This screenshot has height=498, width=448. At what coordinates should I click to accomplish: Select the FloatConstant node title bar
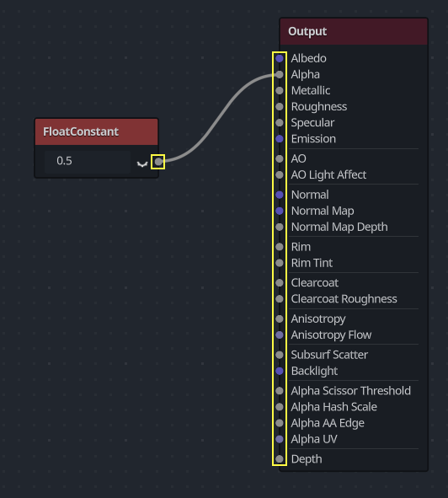[x=97, y=131]
